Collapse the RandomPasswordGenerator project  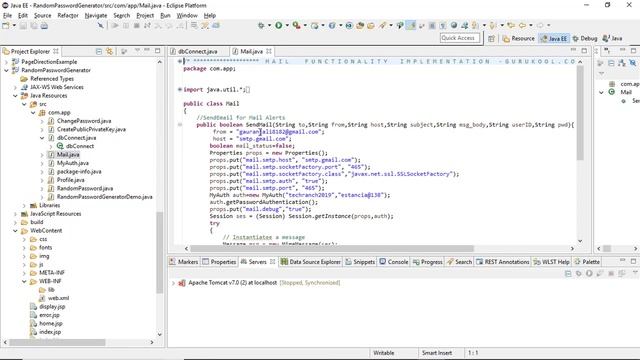pos(6,70)
